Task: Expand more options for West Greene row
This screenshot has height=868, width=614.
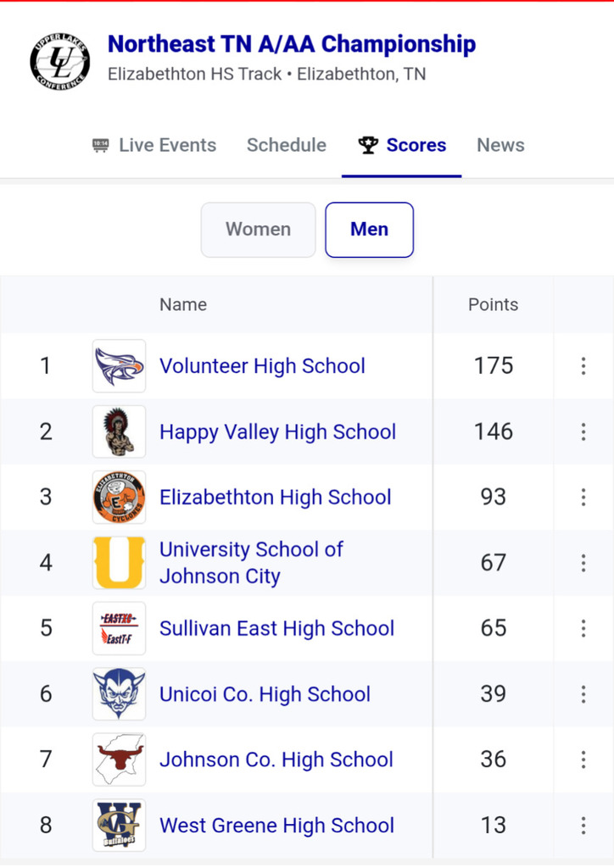Action: [583, 825]
